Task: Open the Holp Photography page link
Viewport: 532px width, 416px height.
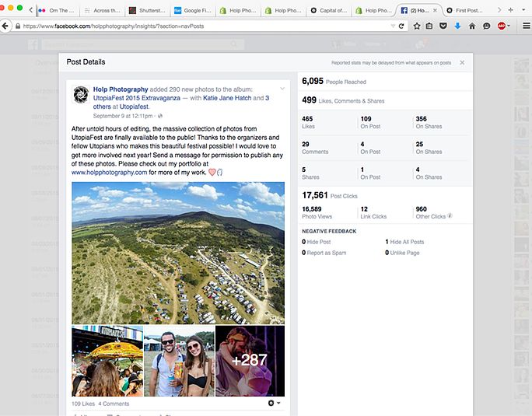Action: point(121,89)
